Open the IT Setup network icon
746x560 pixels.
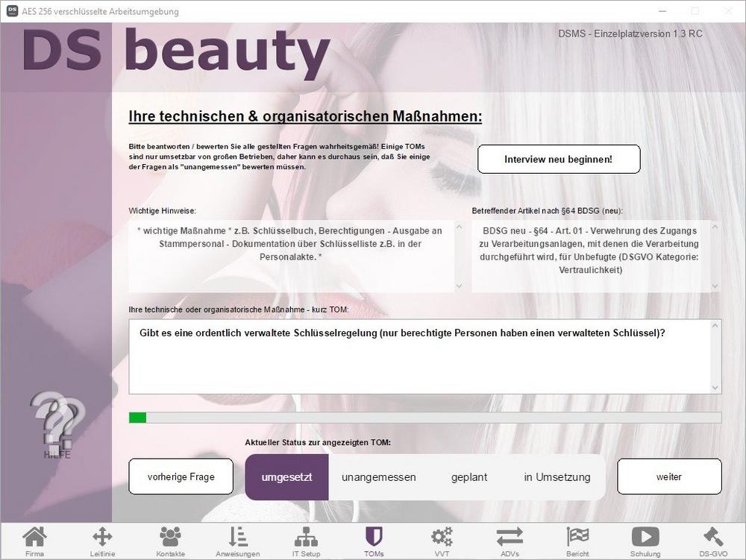click(306, 538)
